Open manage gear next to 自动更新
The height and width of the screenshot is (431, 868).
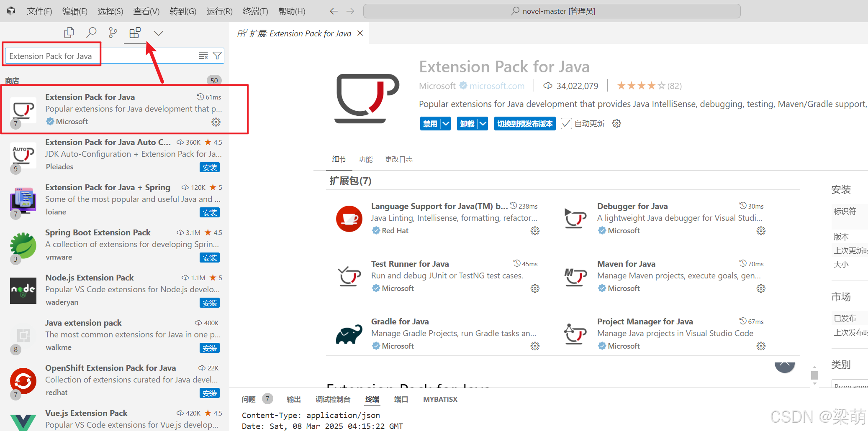click(616, 123)
